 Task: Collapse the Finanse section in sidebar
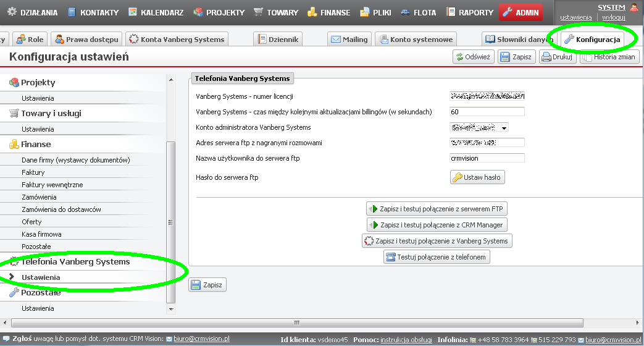point(36,144)
